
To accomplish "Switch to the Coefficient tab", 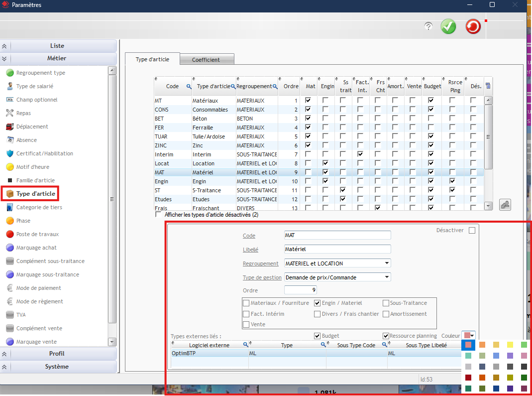I will coord(206,60).
